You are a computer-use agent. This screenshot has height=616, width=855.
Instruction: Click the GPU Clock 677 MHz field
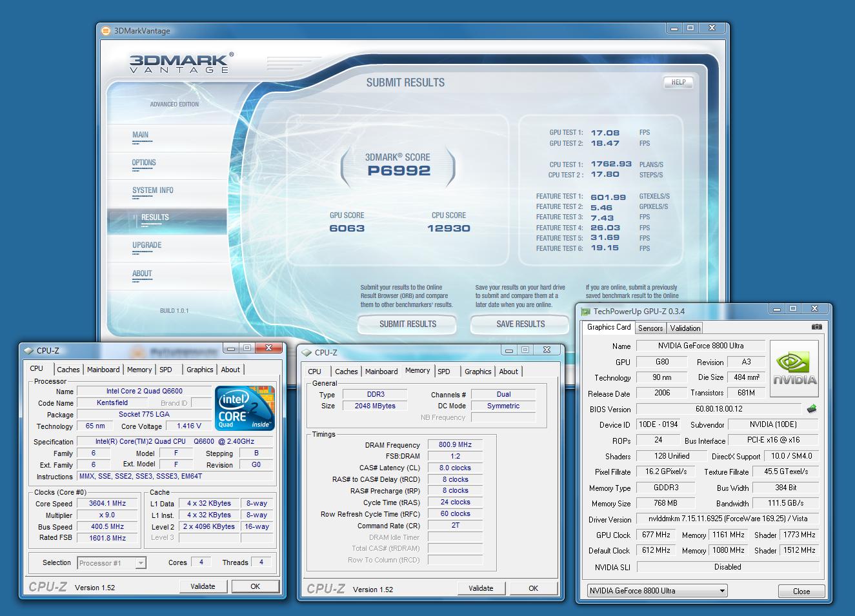click(656, 535)
